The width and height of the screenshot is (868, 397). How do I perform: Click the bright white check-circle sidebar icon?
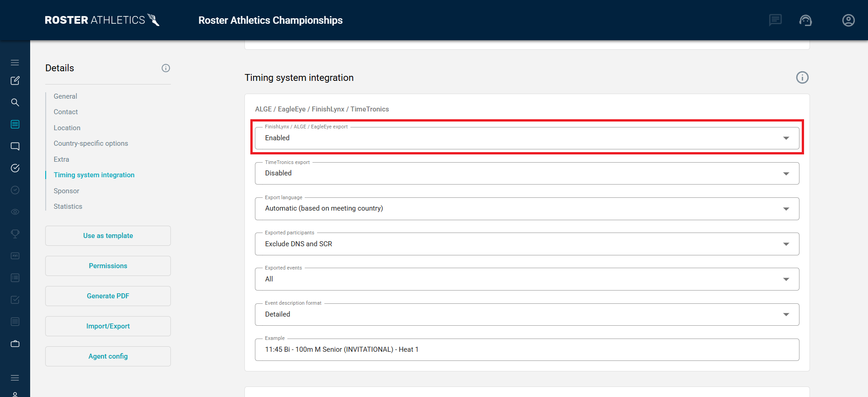(15, 168)
